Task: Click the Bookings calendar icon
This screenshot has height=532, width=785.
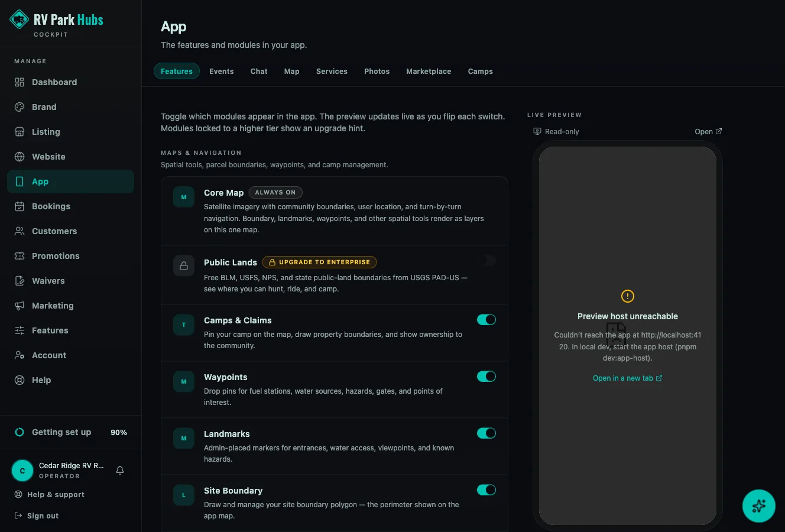Action: pyautogui.click(x=20, y=206)
